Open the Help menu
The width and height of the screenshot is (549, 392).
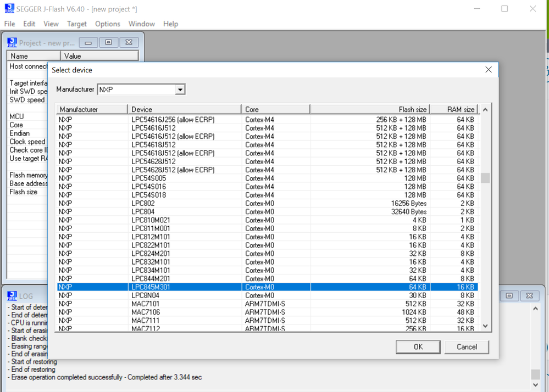[x=170, y=24]
